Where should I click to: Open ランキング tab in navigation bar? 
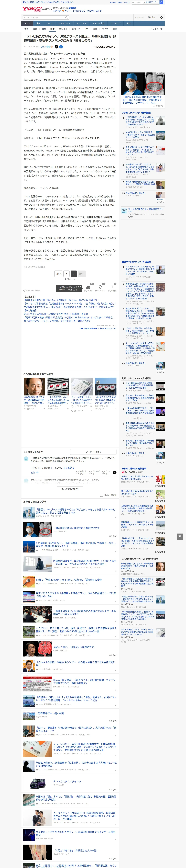[x=115, y=24]
